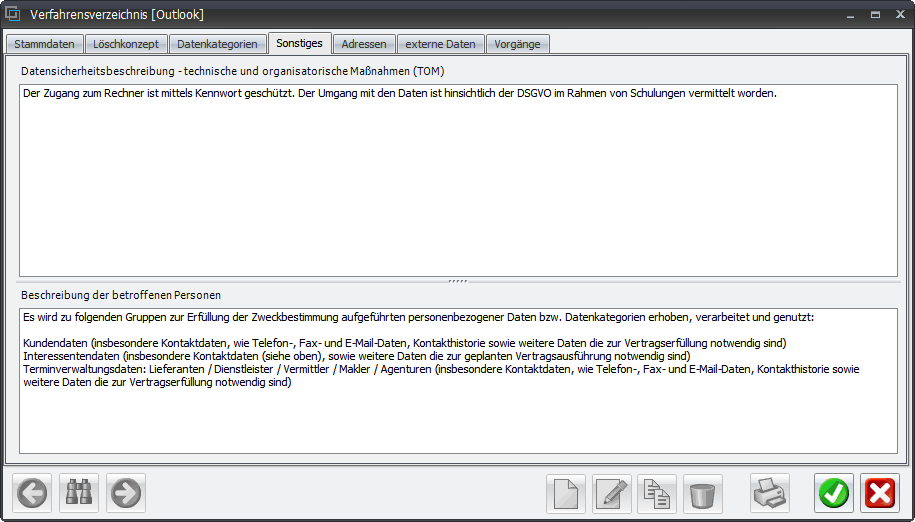915x522 pixels.
Task: Go to the externe Daten tab
Action: (440, 44)
